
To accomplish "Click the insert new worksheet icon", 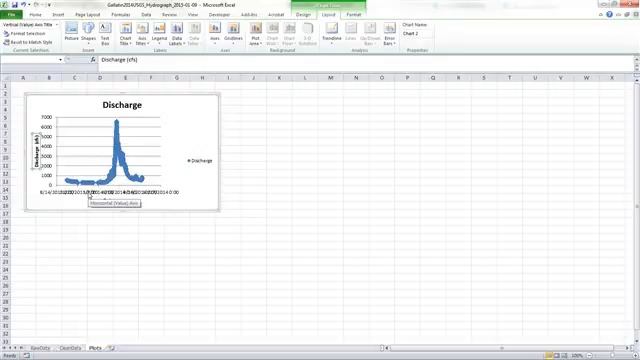I will click(111, 348).
